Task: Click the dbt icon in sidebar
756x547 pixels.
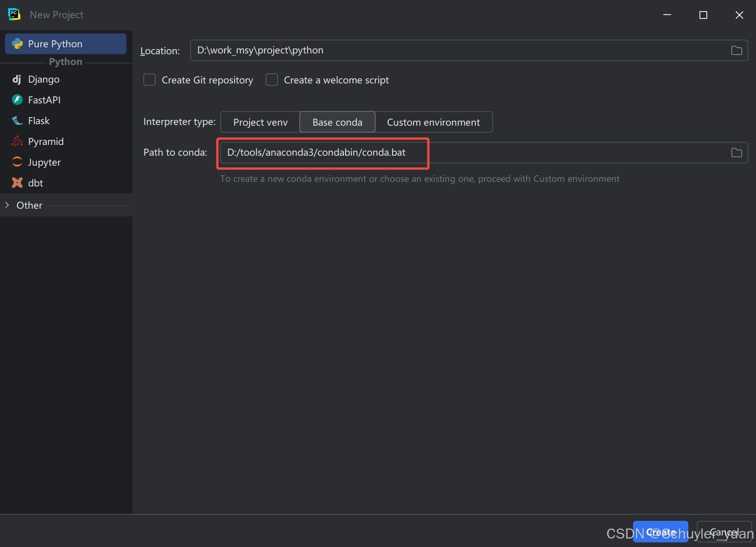Action: tap(17, 183)
